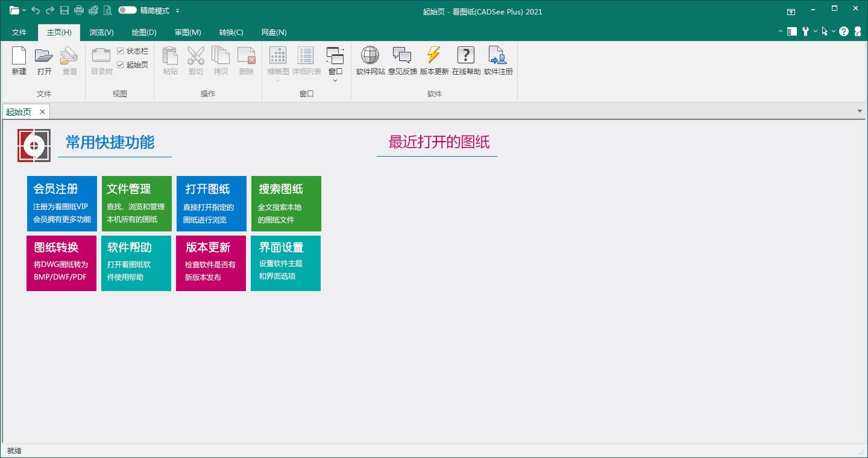868x458 pixels.
Task: Click the Save icon in quick access toolbar
Action: coord(65,10)
